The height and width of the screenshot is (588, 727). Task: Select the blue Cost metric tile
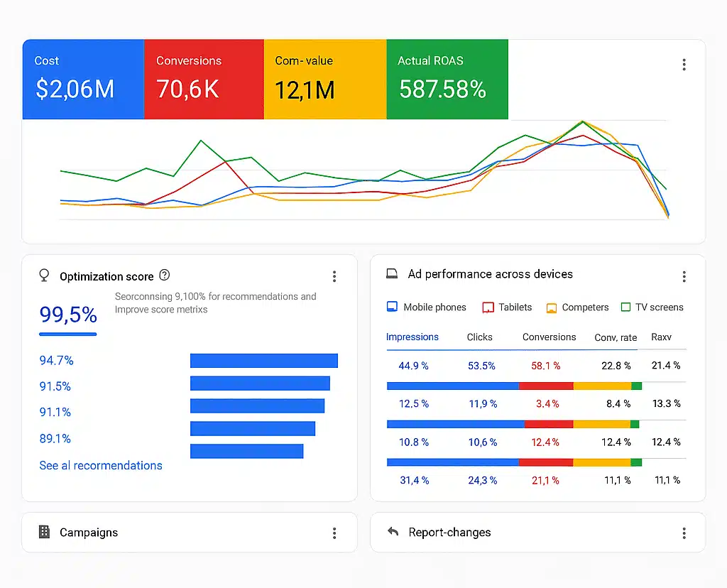point(83,79)
